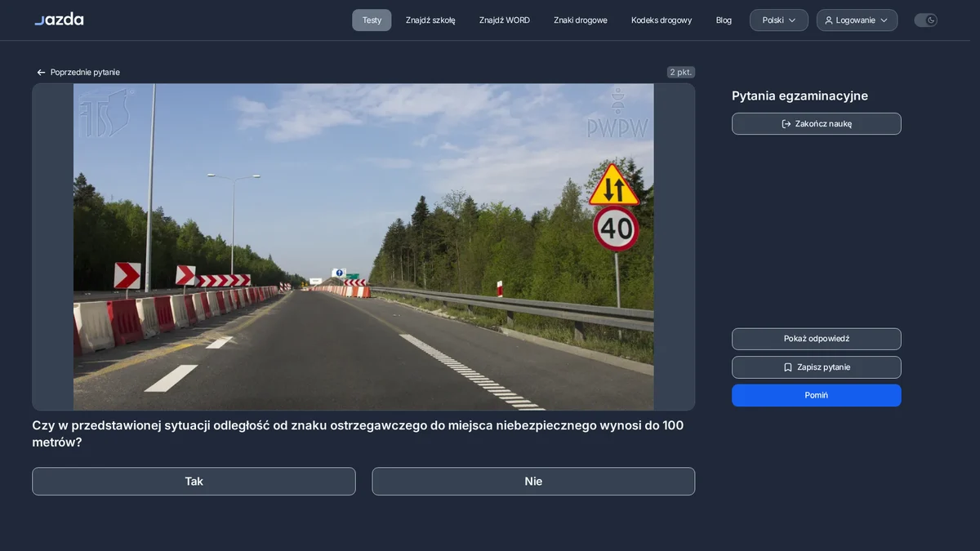Go back via Poprzednie pytanie text
The width and height of the screenshot is (980, 551).
[x=85, y=73]
